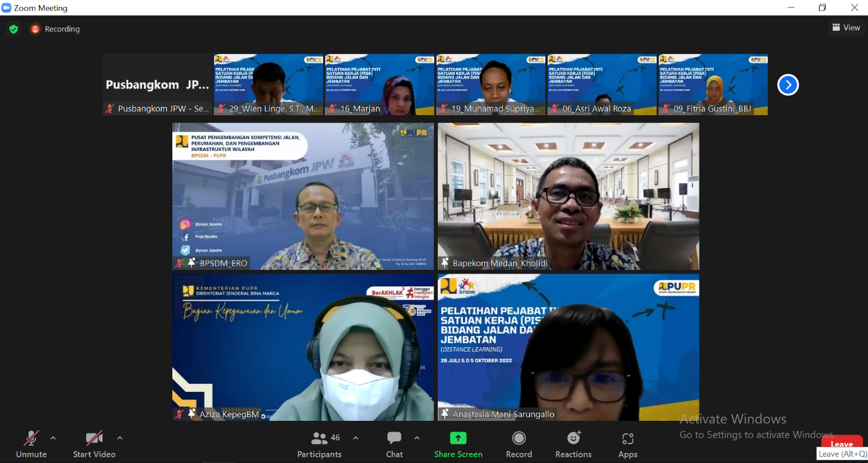Expand the arrow next to Participants
Screen dimensions: 868x463
tap(355, 438)
